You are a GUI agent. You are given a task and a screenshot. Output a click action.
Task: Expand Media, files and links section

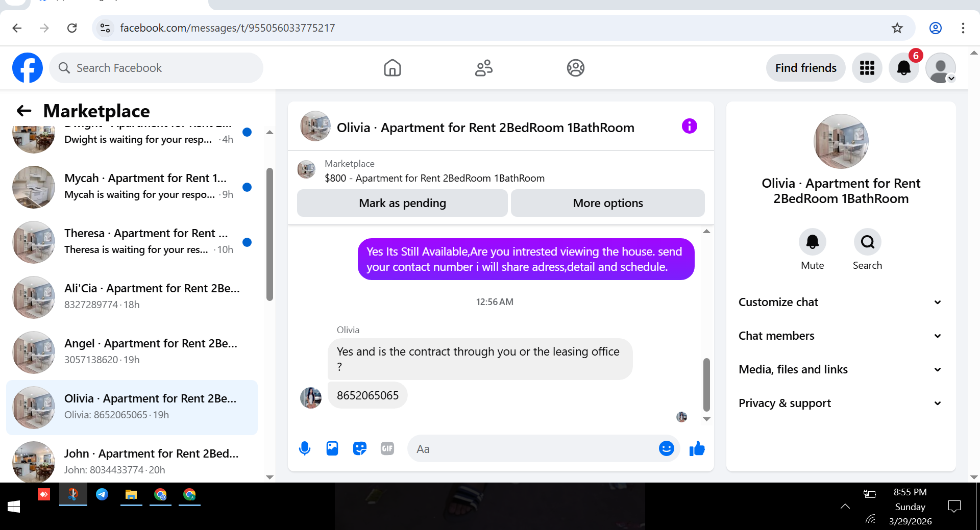coord(840,369)
